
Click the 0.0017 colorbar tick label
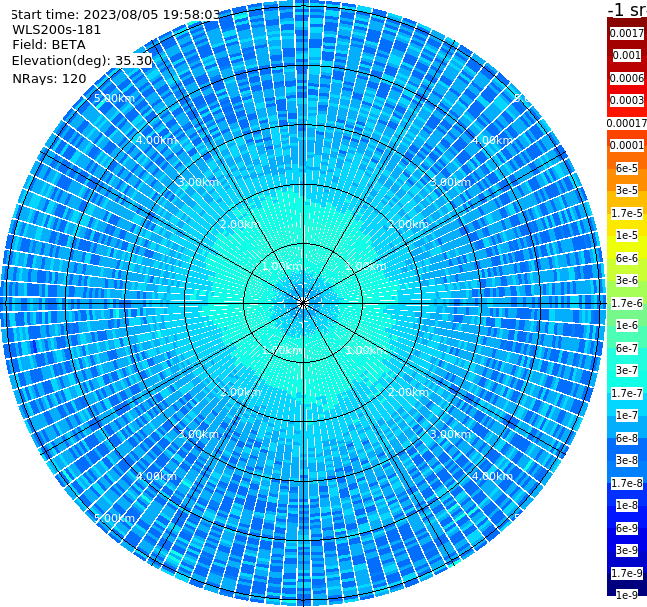(627, 33)
